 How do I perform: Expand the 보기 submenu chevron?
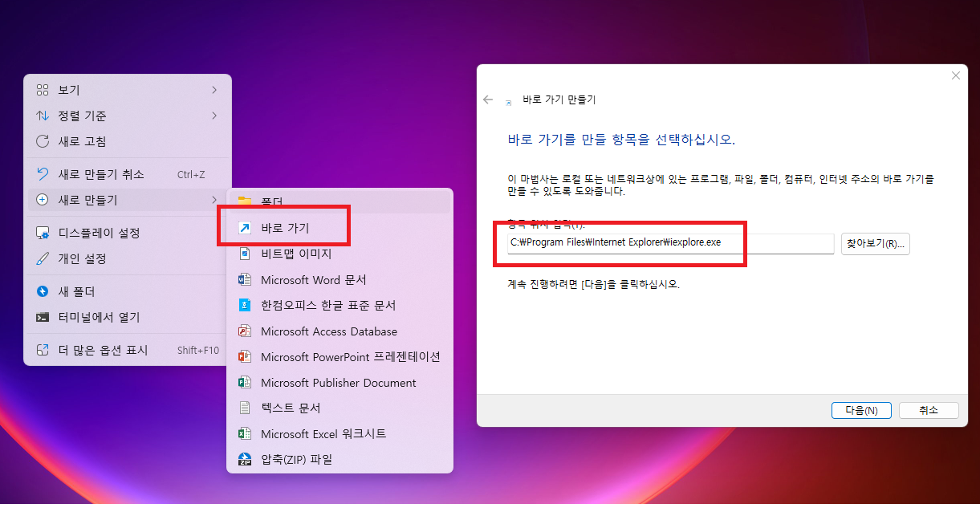pos(214,90)
